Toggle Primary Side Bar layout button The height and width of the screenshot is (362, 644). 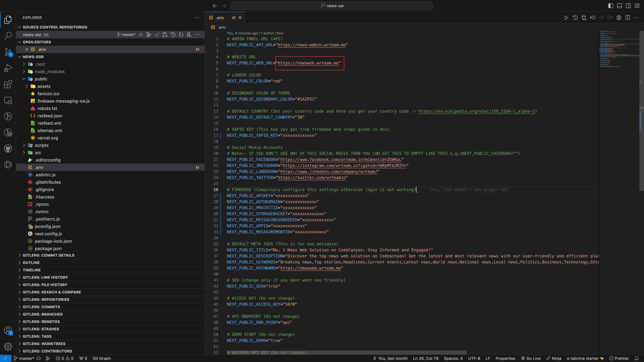pyautogui.click(x=611, y=6)
